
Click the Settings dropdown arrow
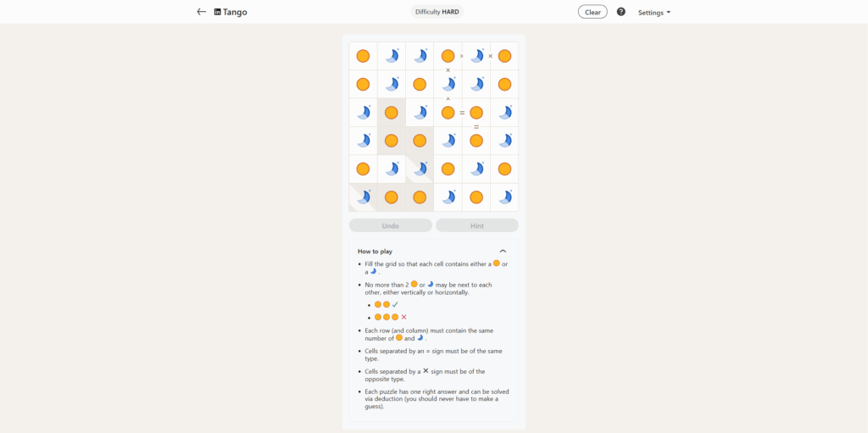tap(669, 13)
